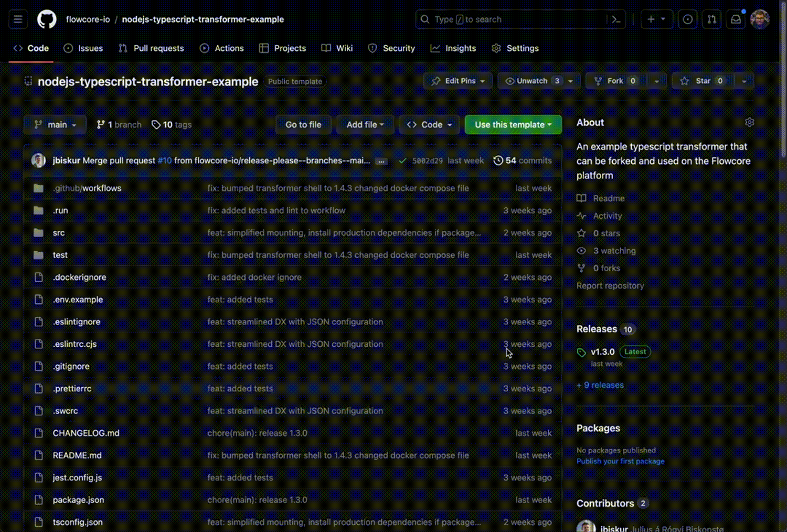The width and height of the screenshot is (787, 532).
Task: Click the book icon next to Readme
Action: (x=581, y=198)
